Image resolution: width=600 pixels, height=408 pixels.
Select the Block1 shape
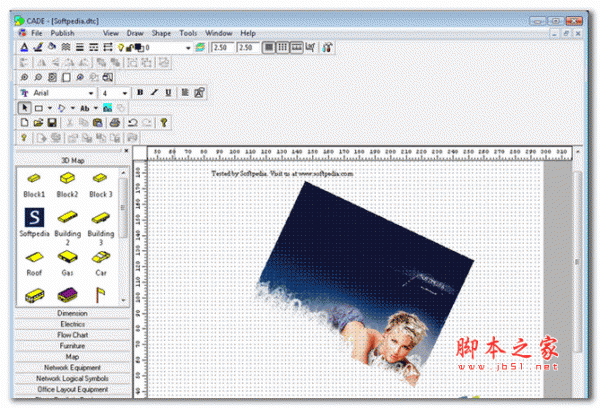coord(34,185)
